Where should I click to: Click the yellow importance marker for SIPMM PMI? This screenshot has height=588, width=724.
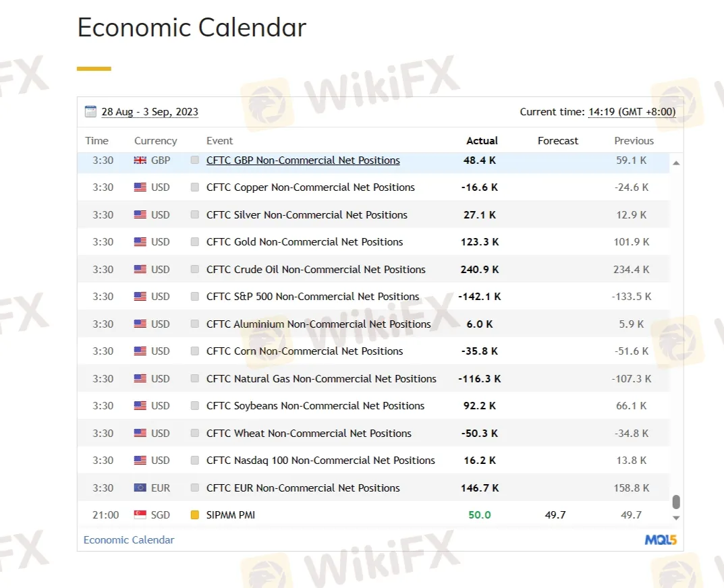[195, 515]
